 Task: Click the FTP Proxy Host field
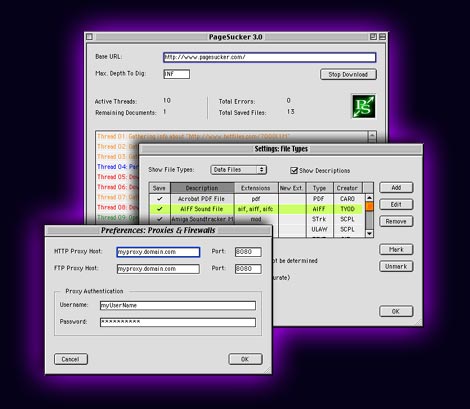pos(158,269)
